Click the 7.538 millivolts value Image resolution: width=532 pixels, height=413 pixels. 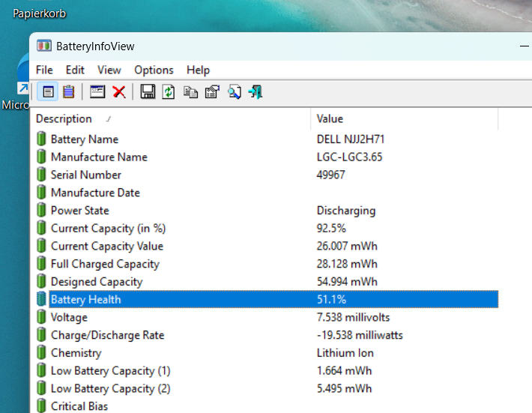(353, 317)
